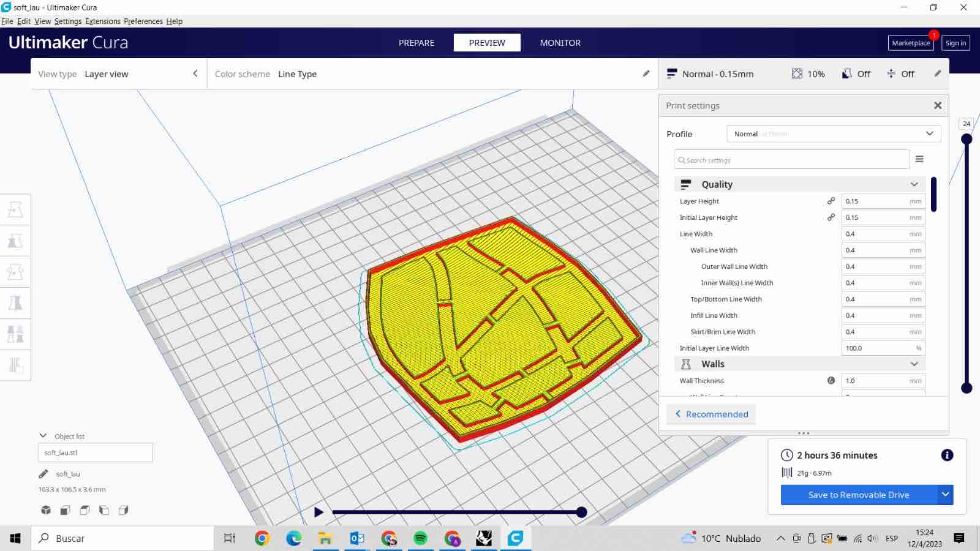Screen dimensions: 980x551
Task: Open the taskbar notification center
Action: pyautogui.click(x=959, y=538)
